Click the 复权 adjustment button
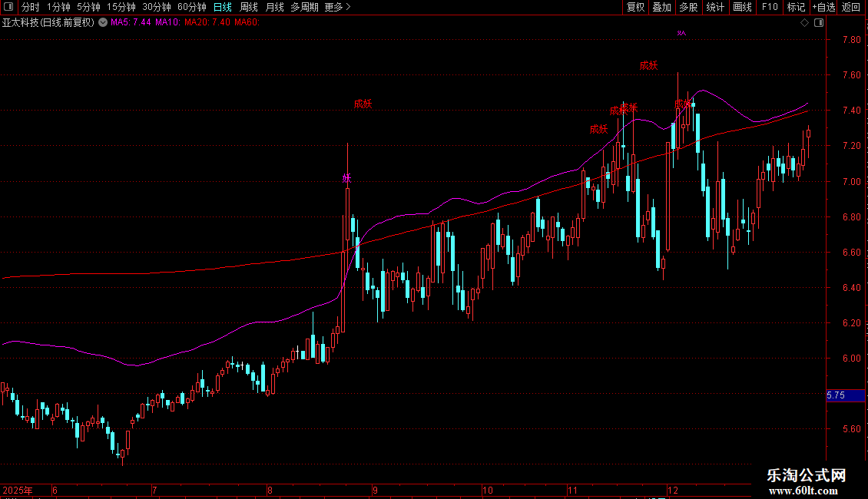This screenshot has width=868, height=499. coord(635,7)
